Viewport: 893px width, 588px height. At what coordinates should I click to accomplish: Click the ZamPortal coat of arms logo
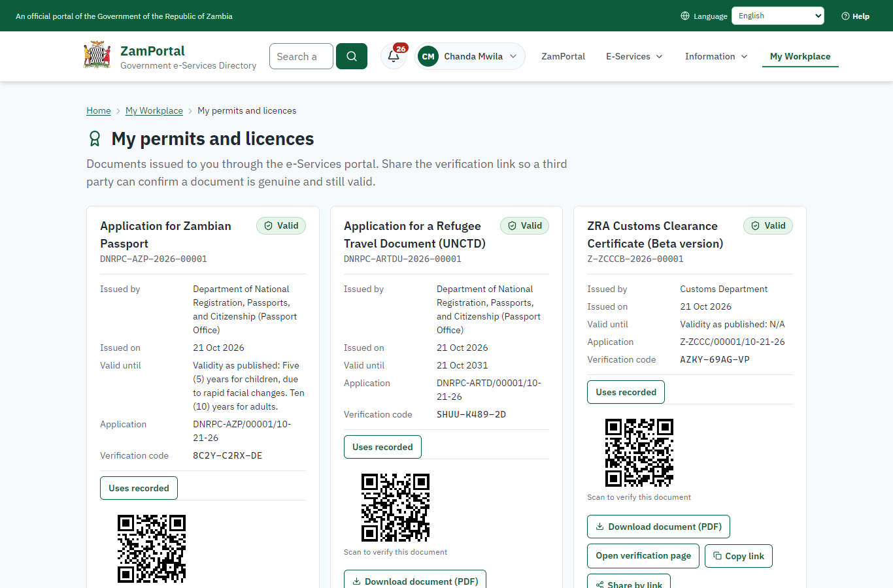coord(97,56)
